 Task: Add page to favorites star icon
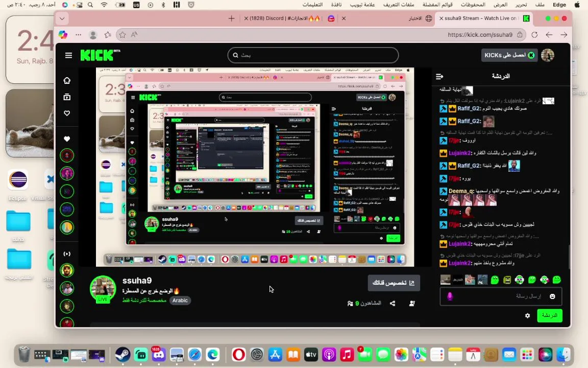coord(122,35)
